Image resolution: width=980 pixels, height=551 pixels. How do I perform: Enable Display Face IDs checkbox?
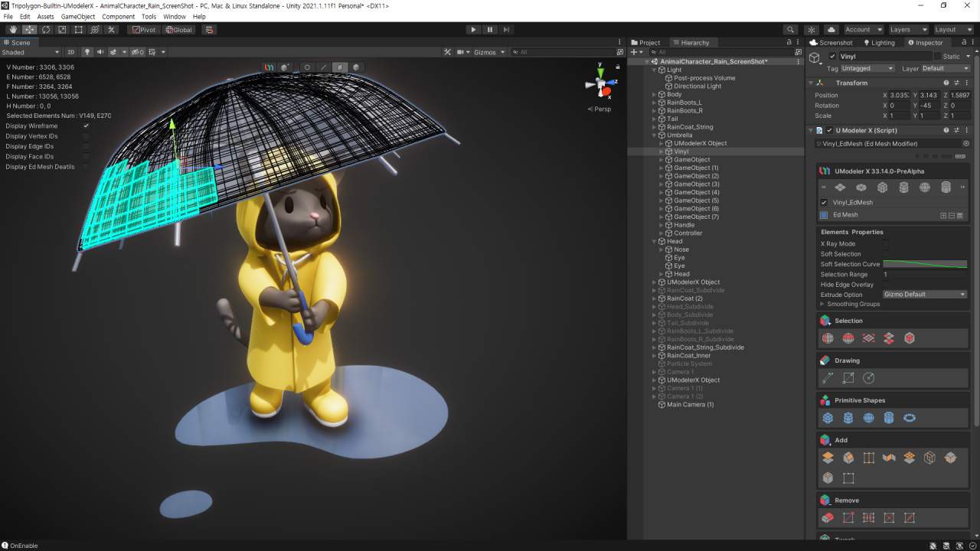[86, 156]
